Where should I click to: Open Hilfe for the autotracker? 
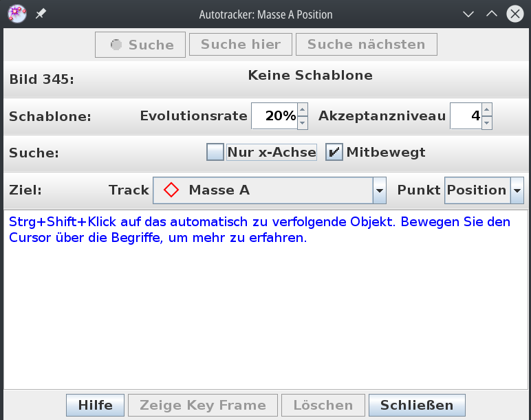pos(95,405)
